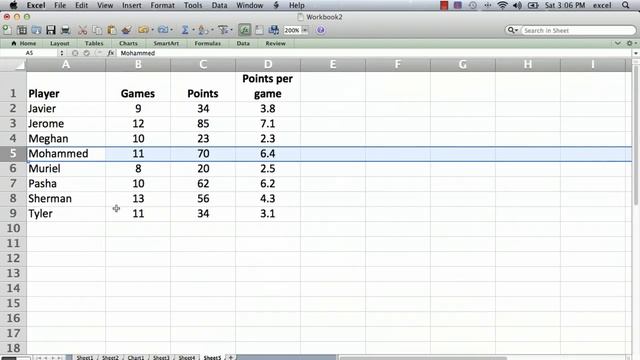Open the Insert menu
Screen dimensions: 640x360
tap(131, 5)
